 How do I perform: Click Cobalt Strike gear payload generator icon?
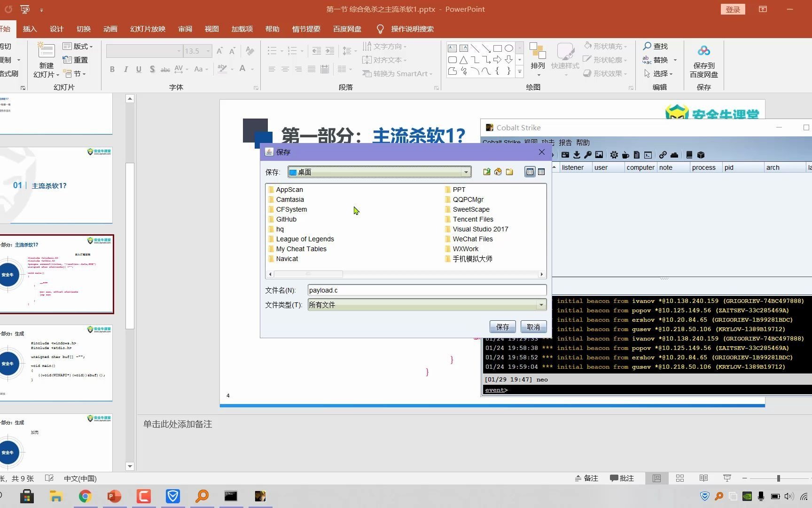point(614,155)
